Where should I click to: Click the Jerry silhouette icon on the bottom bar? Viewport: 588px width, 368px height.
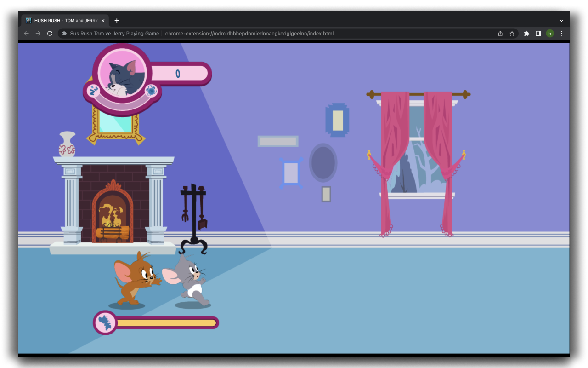(104, 322)
